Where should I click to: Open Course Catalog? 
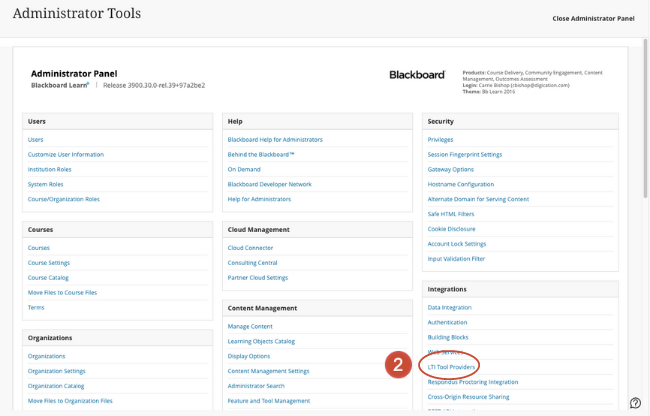[x=48, y=278]
